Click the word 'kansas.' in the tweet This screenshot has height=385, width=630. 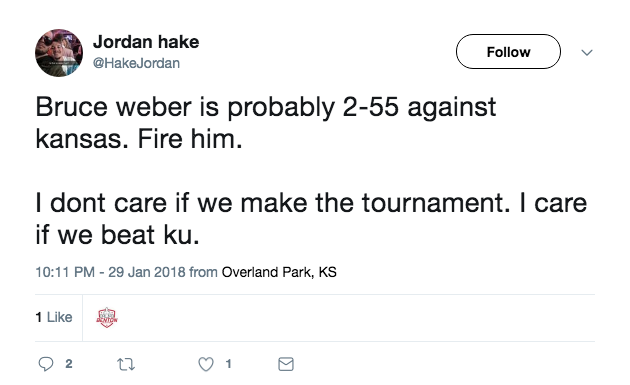(x=82, y=139)
